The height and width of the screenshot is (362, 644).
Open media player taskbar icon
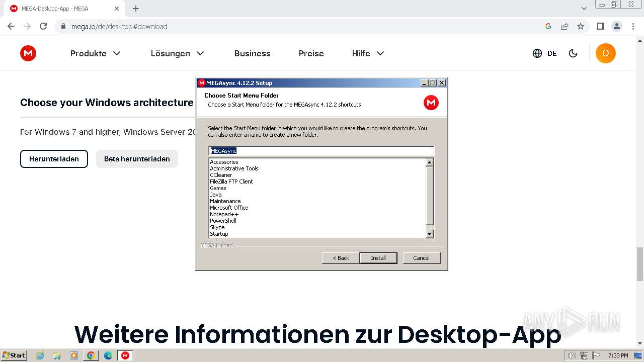click(74, 355)
